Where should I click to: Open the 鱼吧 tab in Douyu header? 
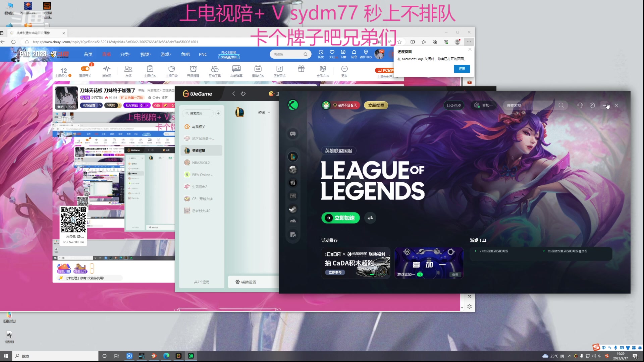[185, 54]
